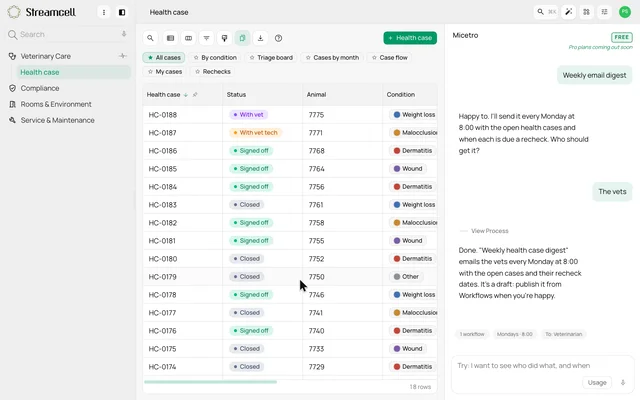Click the pin icon in Health case header

195,94
